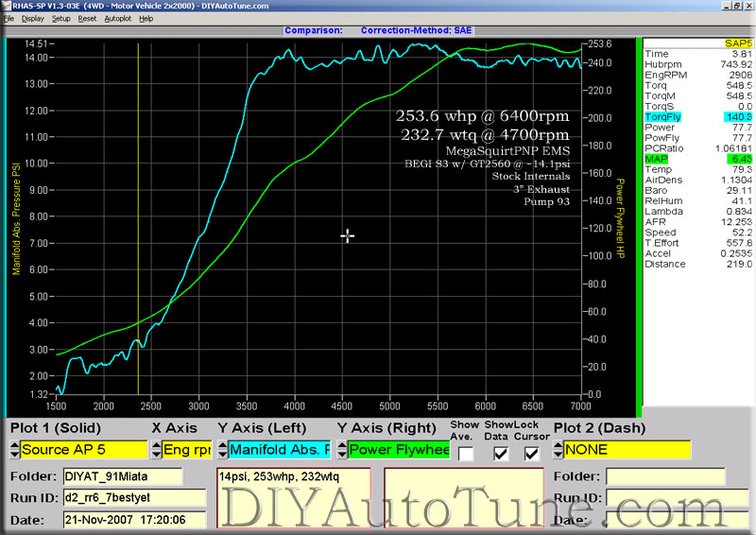
Task: Click the Run ID field d2_rr6_7bestyet
Action: coord(134,498)
